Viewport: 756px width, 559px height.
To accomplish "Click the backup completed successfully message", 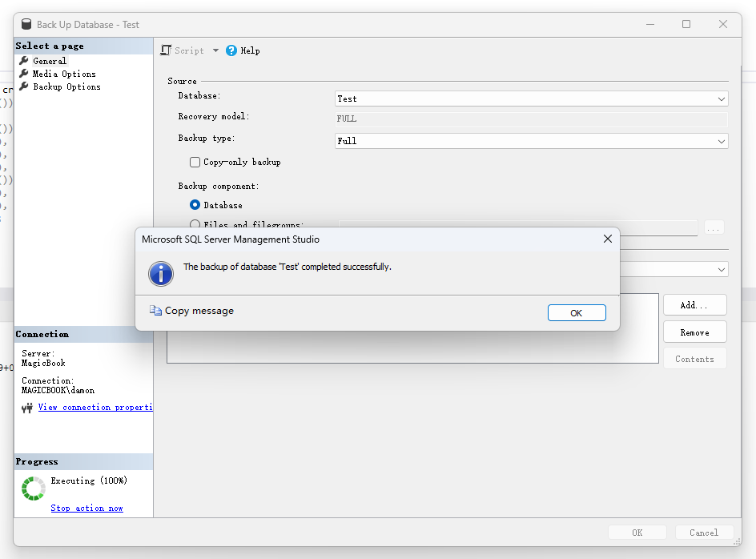I will click(288, 267).
